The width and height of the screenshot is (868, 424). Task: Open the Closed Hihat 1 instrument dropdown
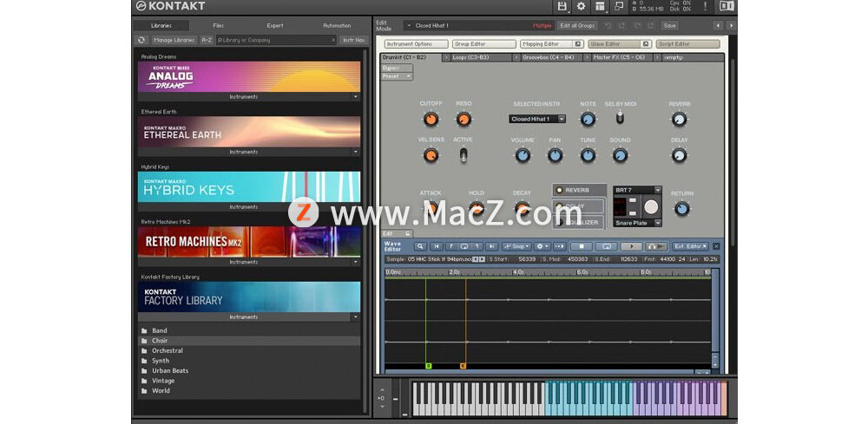(x=537, y=119)
